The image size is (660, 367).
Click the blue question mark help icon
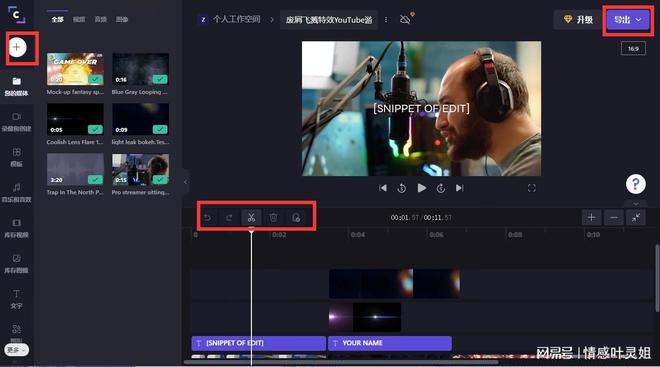[636, 184]
